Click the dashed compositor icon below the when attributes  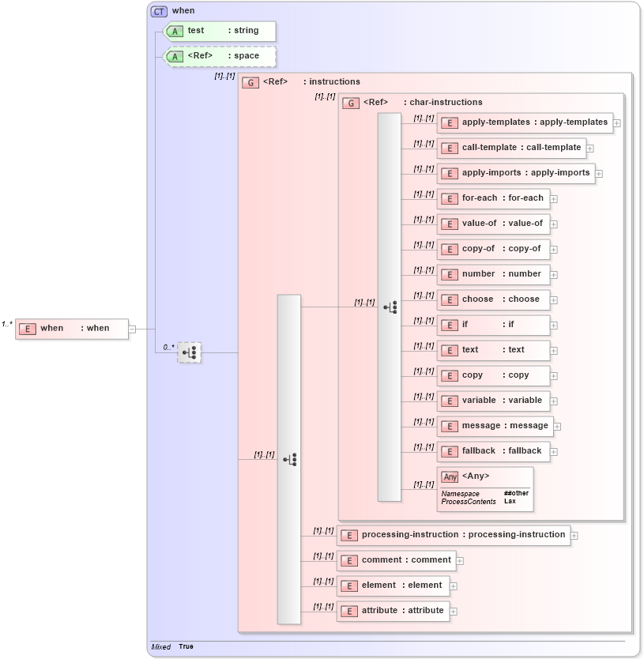[x=190, y=353]
